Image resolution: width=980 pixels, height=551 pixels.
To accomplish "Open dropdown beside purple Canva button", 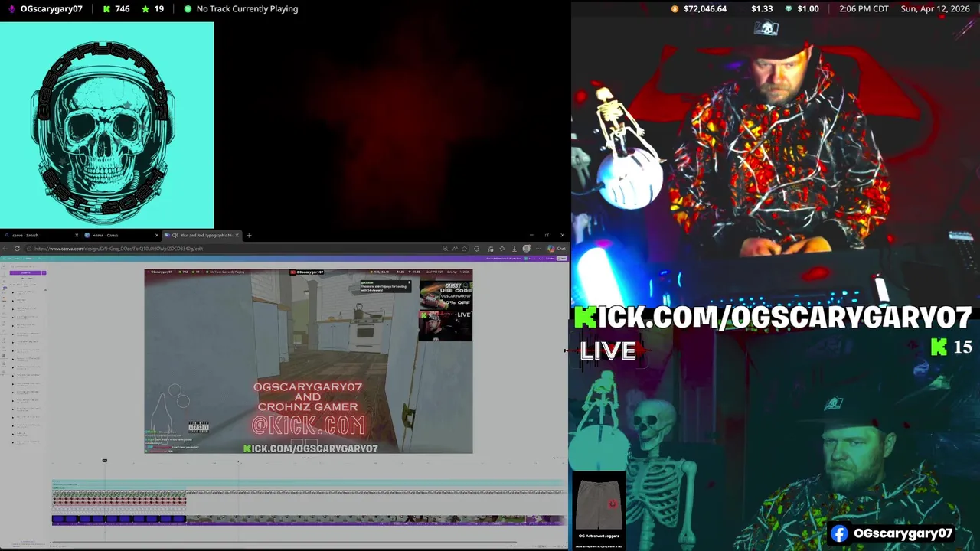I will (44, 272).
